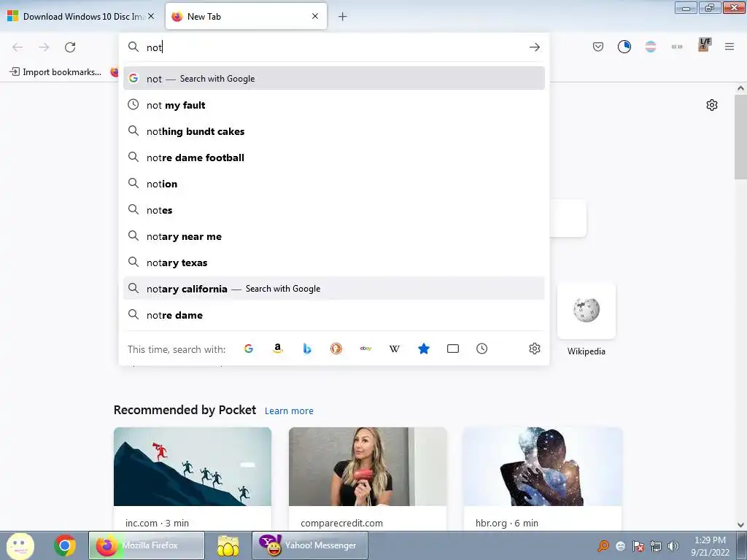Click the Go arrow in the address bar
Image resolution: width=747 pixels, height=560 pixels.
[535, 47]
